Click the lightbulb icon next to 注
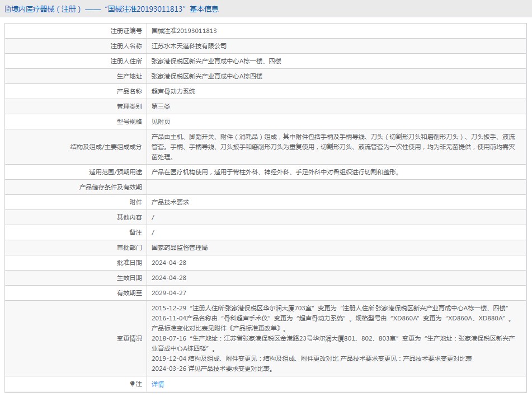 point(133,384)
